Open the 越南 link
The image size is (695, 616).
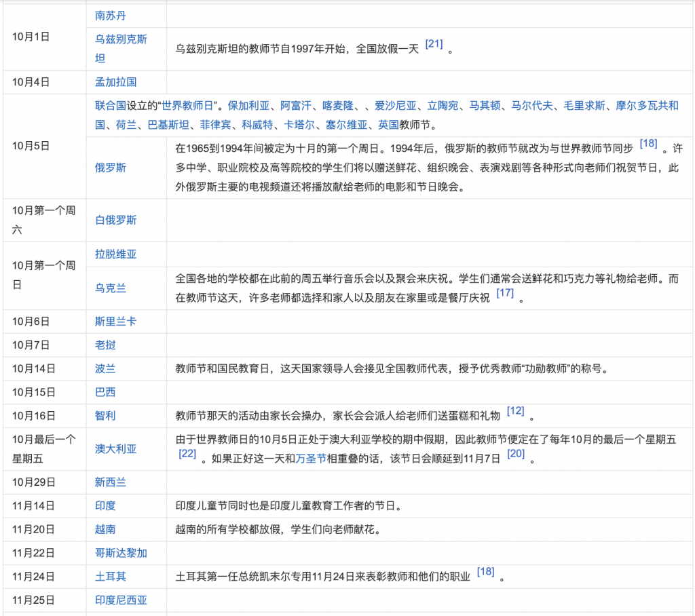point(105,530)
